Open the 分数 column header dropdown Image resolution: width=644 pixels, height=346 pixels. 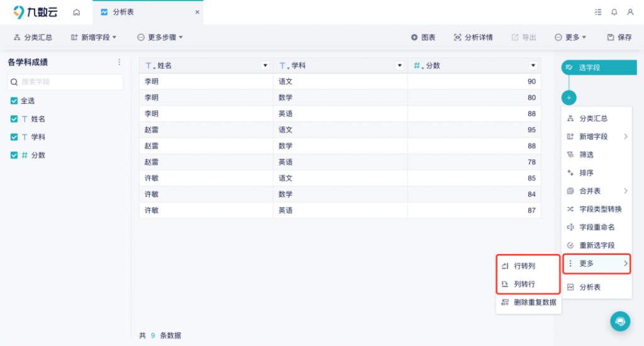click(x=533, y=65)
